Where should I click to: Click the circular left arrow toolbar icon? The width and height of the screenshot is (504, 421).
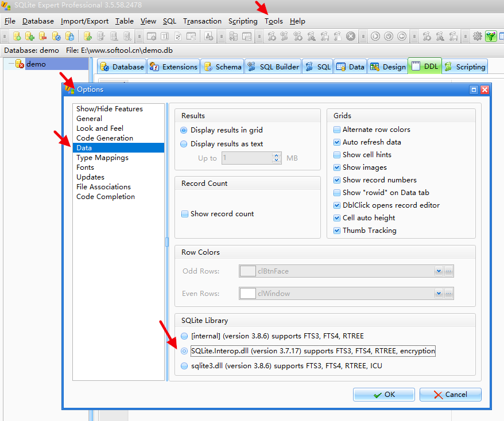tap(402, 36)
